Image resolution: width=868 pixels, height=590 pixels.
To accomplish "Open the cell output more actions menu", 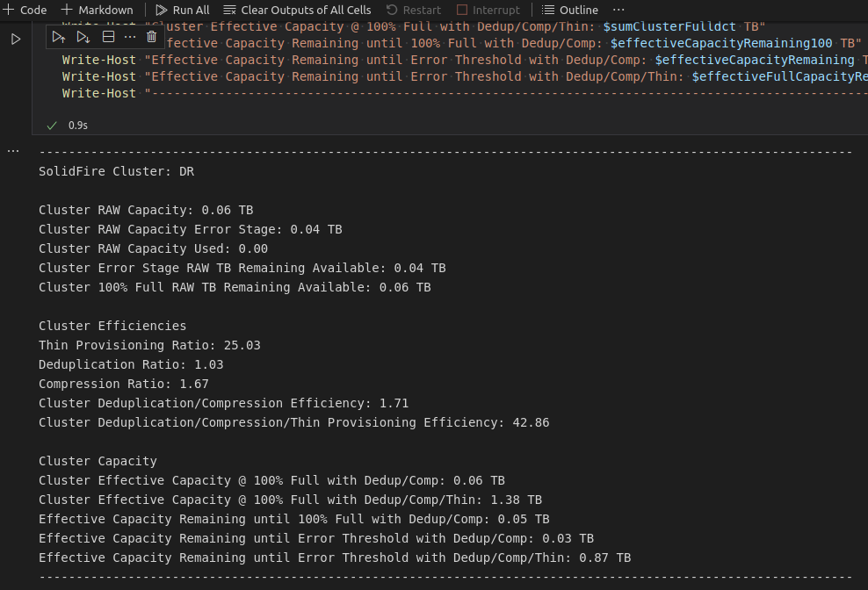I will [13, 150].
